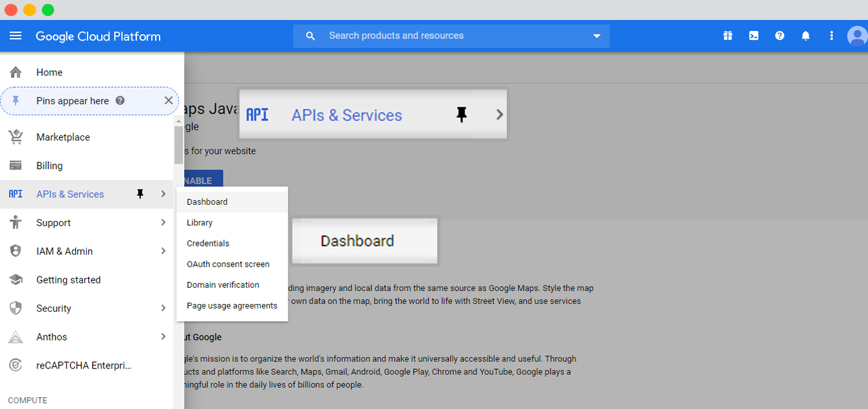Click the Billing card icon
The height and width of the screenshot is (409, 868).
(15, 166)
